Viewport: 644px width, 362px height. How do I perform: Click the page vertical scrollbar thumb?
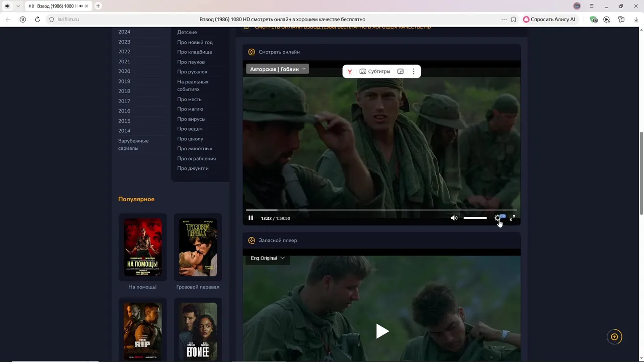click(x=641, y=173)
